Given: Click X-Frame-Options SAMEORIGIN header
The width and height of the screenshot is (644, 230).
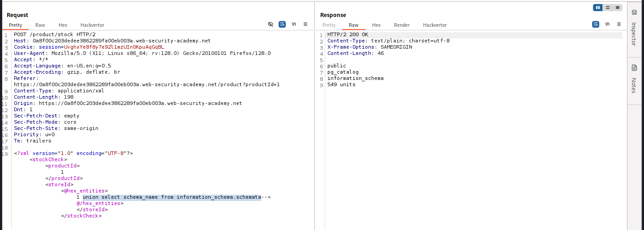Looking at the screenshot, I should point(370,47).
